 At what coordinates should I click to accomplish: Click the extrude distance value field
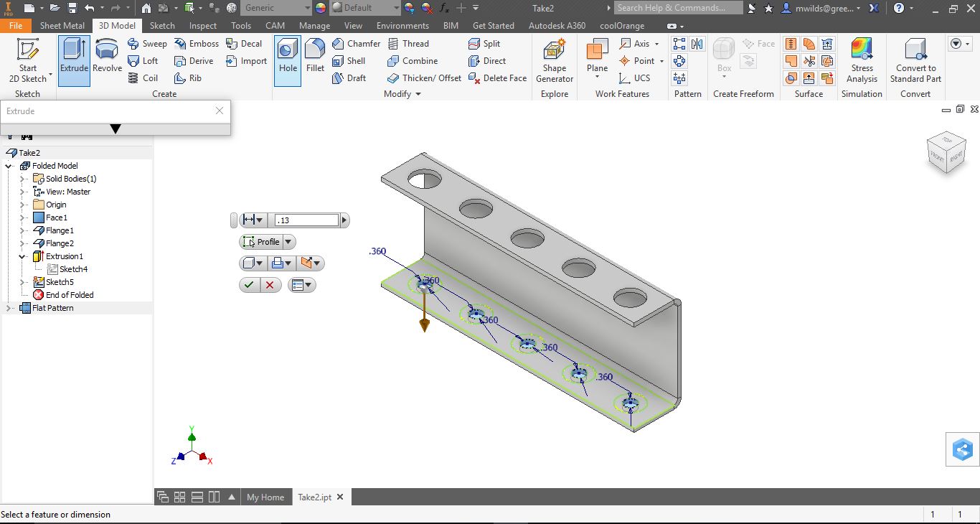coord(306,220)
